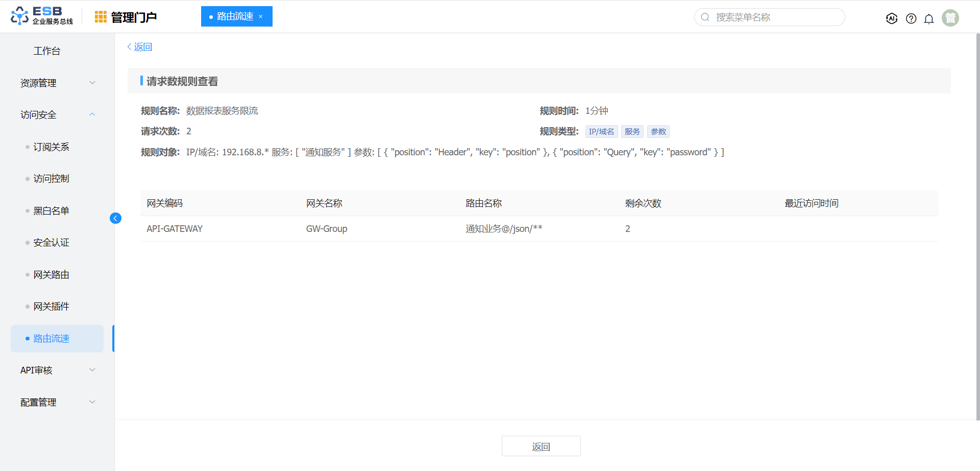Open the help question mark icon

coord(911,18)
